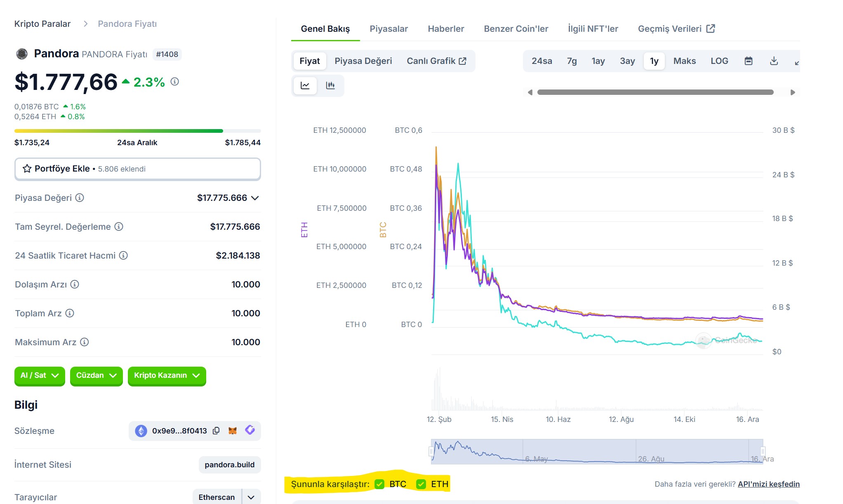This screenshot has width=843, height=504.
Task: Select 7g time range
Action: [x=572, y=61]
